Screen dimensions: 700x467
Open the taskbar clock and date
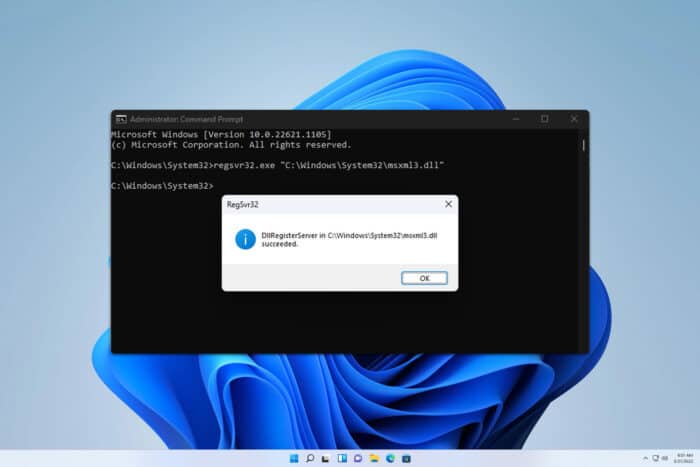(x=684, y=459)
